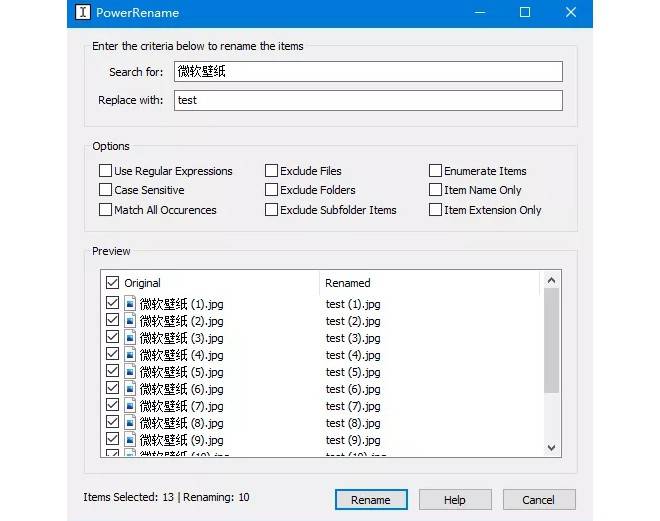Image resolution: width=660 pixels, height=521 pixels.
Task: Select file name 微软壁纸 (5).jpg
Action: (181, 372)
